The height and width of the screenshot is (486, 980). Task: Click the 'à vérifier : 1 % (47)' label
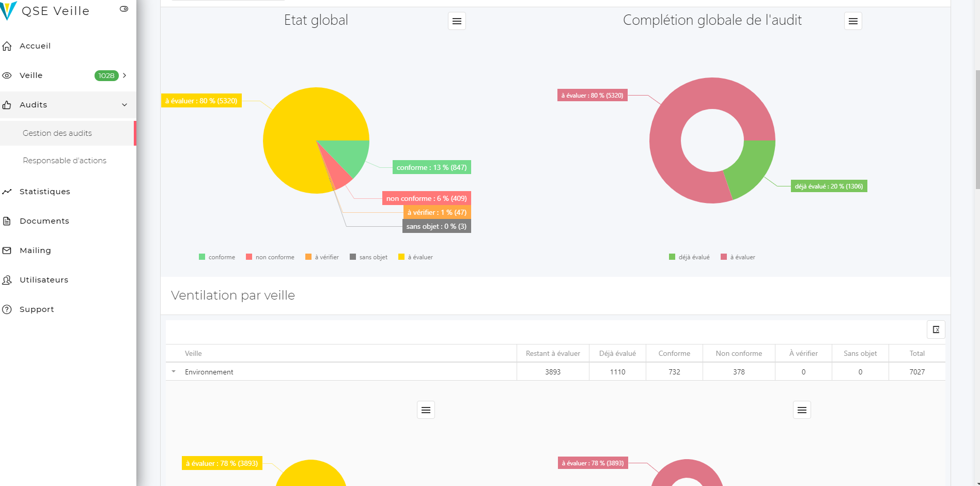[437, 212]
